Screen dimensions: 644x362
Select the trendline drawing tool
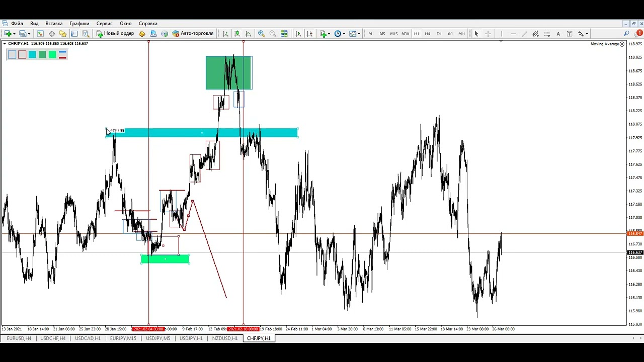(x=524, y=34)
